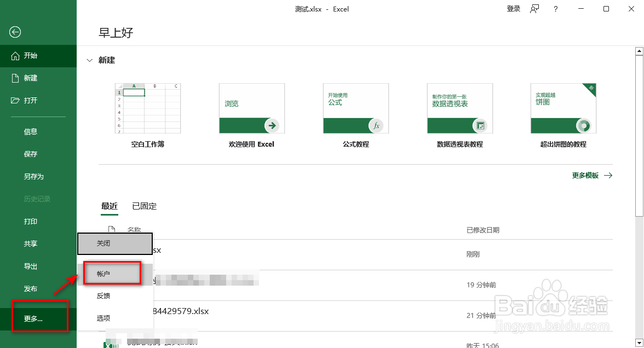This screenshot has width=644, height=348.
Task: Click the 更多... sidebar item
Action: 38,319
